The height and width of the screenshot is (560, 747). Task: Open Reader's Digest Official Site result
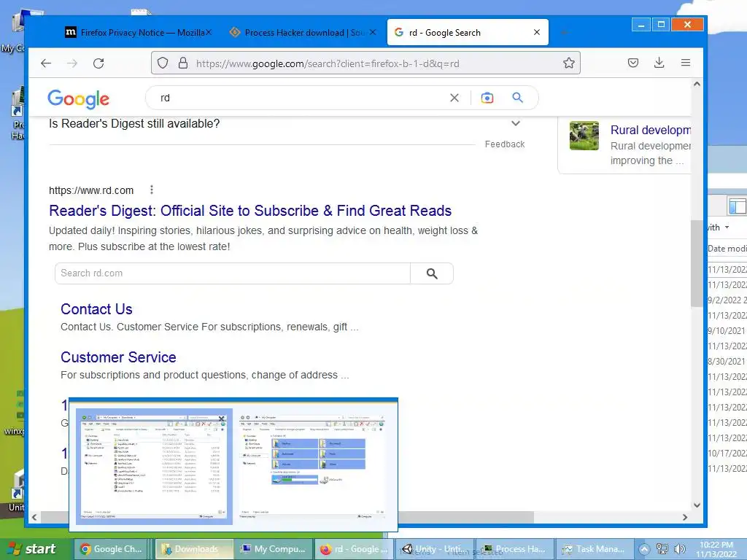coord(250,211)
